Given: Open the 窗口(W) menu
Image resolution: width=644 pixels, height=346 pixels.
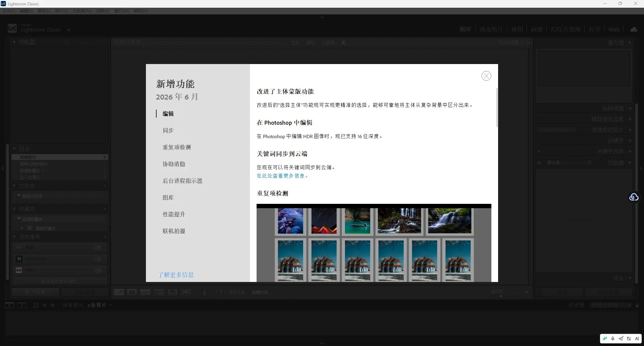Looking at the screenshot, I should click(122, 11).
